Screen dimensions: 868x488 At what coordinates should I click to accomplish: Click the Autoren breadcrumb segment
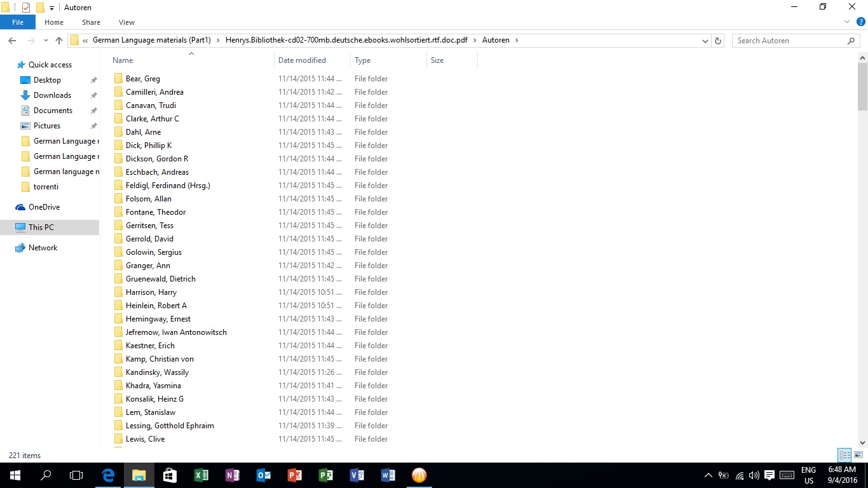496,40
